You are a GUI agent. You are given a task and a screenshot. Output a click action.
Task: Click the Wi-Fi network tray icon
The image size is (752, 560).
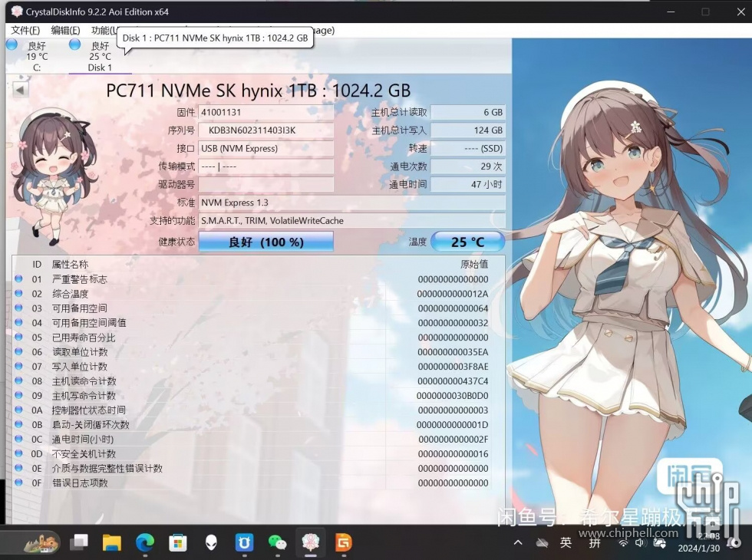click(x=623, y=543)
